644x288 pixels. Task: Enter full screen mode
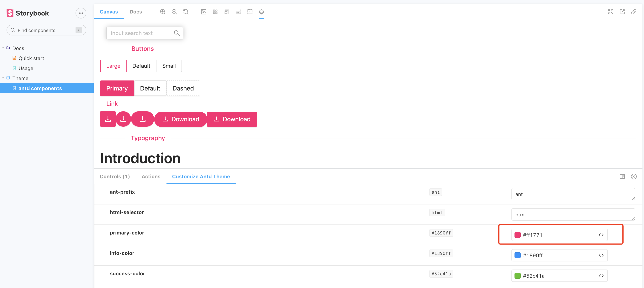pyautogui.click(x=610, y=12)
